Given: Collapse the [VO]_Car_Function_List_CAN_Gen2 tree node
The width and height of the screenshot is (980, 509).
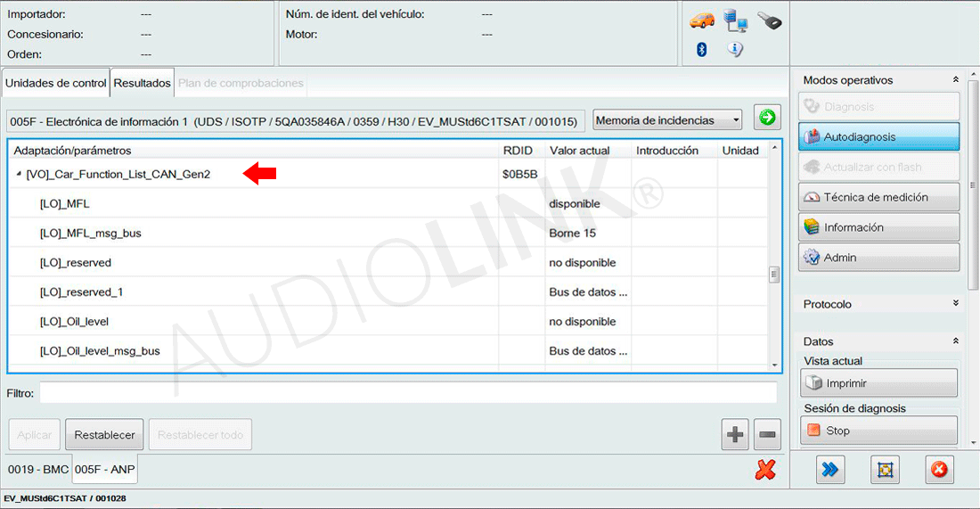Looking at the screenshot, I should (20, 175).
